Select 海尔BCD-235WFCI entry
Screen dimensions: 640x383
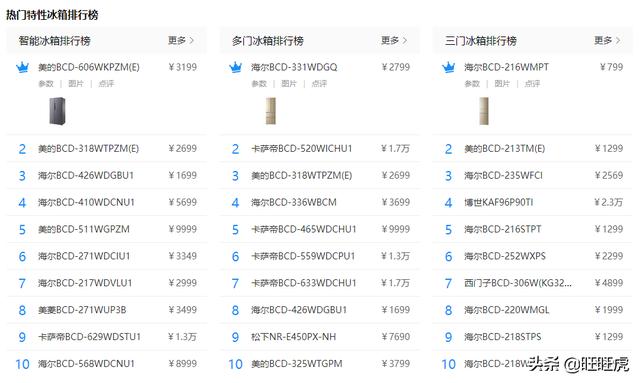click(504, 176)
